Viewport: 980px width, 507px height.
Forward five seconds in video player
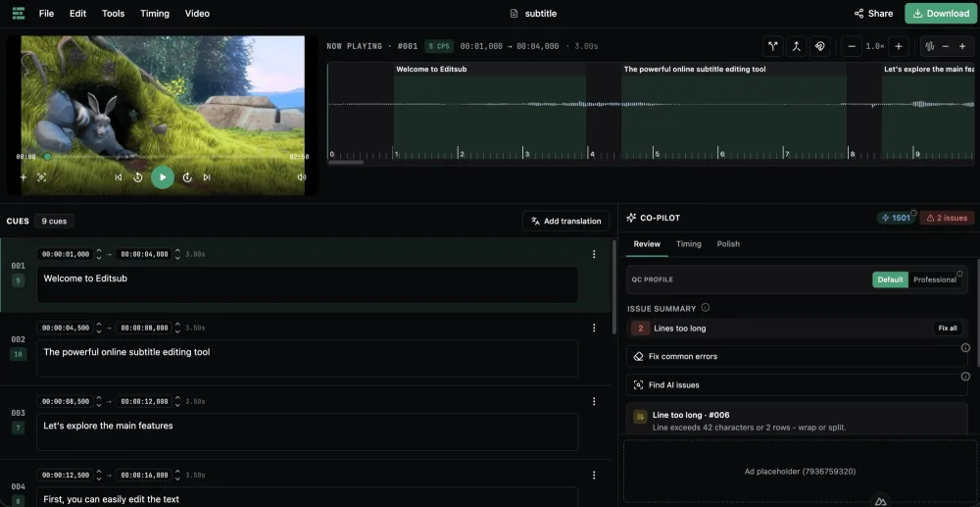point(187,177)
